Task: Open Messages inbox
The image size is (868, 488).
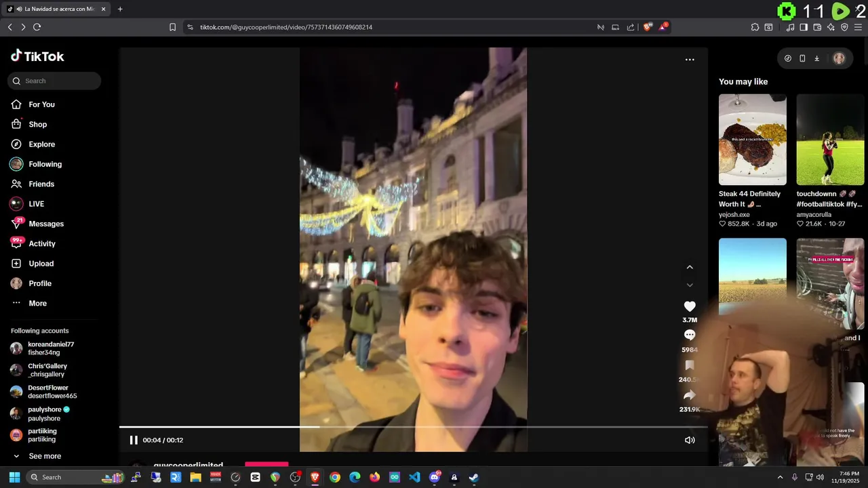Action: pyautogui.click(x=46, y=224)
